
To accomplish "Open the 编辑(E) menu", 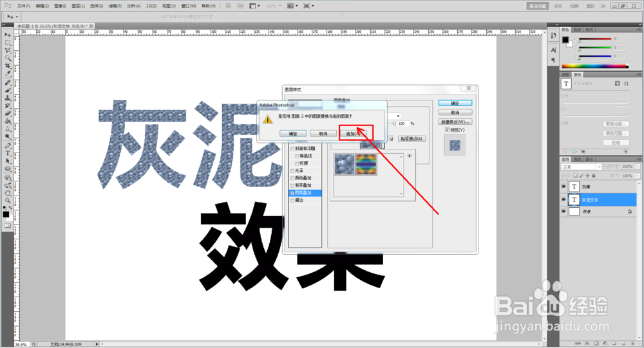I will click(42, 6).
